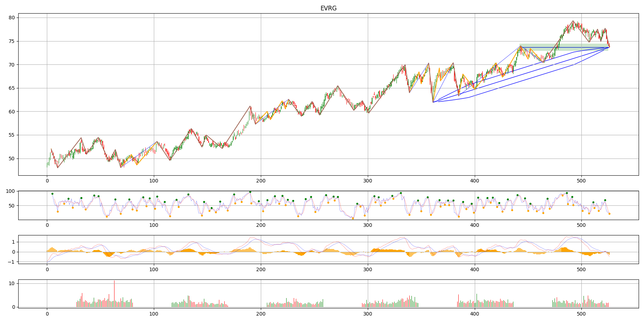Select the price peak near index 190

[x=250, y=106]
